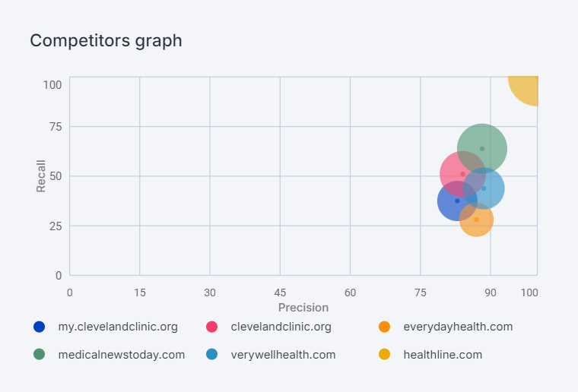This screenshot has height=392, width=578.
Task: Toggle clevelandclinic.org series label
Action: [281, 327]
